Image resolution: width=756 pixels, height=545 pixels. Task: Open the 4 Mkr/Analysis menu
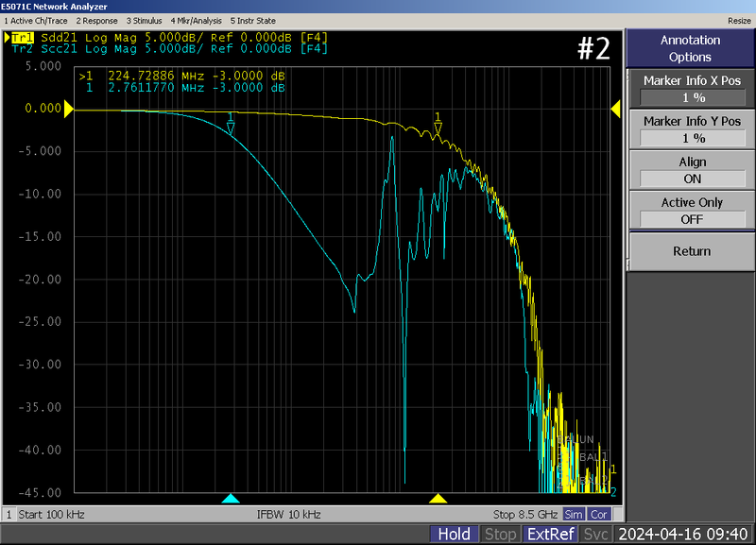(x=196, y=20)
